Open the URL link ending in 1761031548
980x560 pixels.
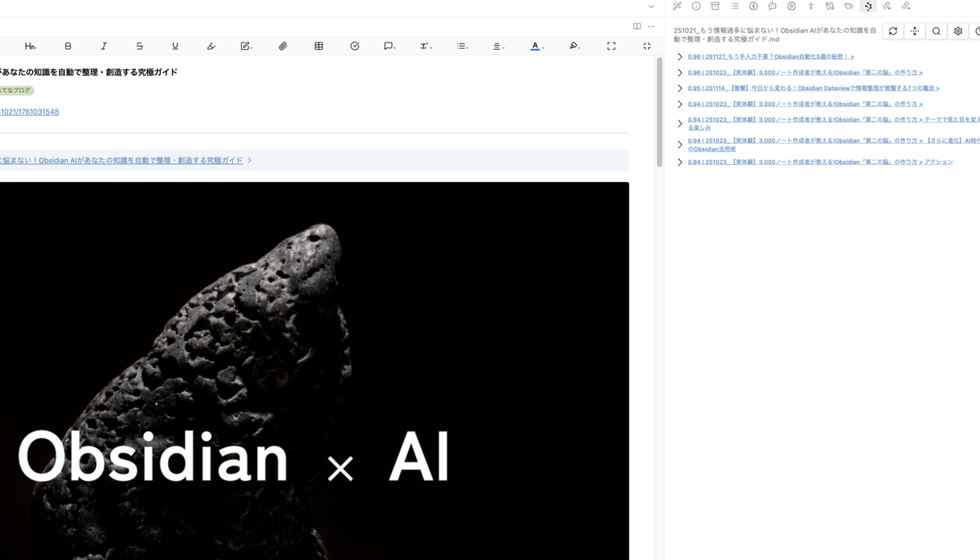29,112
